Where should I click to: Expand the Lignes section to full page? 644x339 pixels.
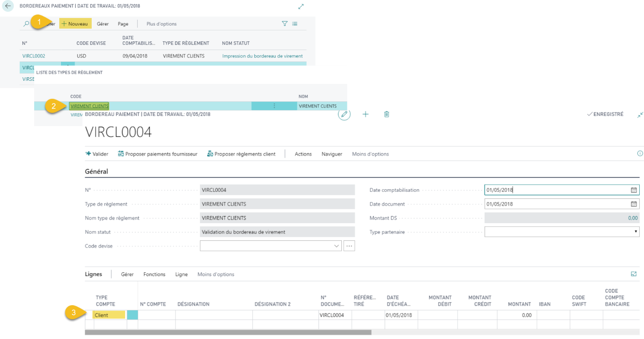pyautogui.click(x=633, y=274)
